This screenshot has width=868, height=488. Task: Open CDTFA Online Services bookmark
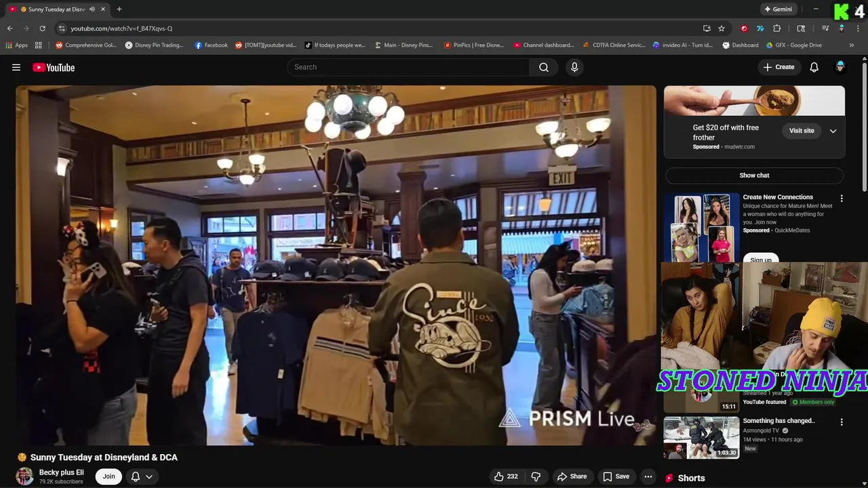[x=614, y=45]
